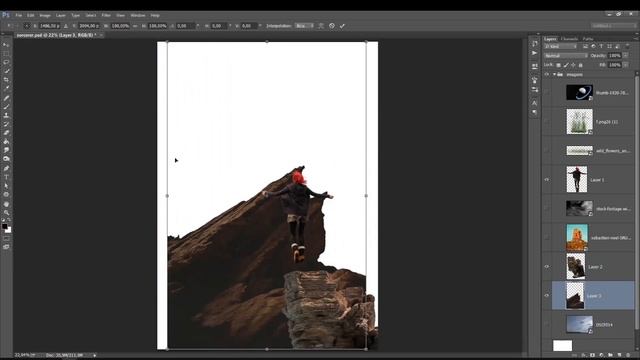Select the Eyedropper tool

pyautogui.click(x=6, y=89)
